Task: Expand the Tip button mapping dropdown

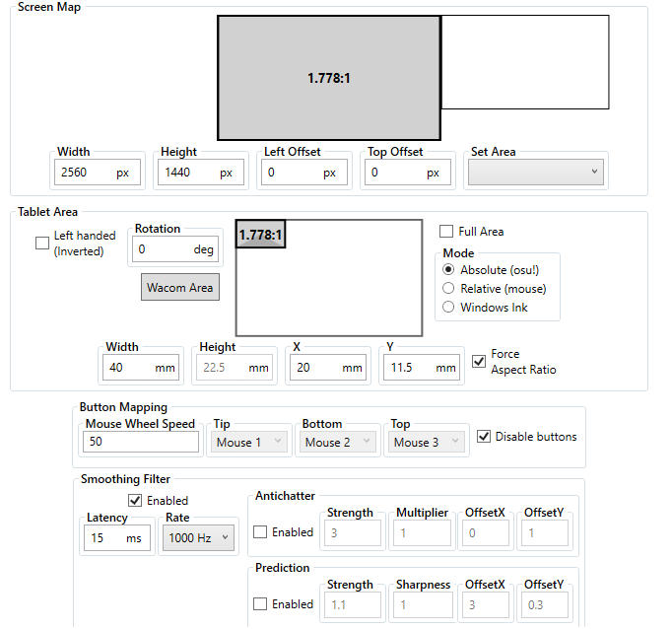Action: coord(250,443)
